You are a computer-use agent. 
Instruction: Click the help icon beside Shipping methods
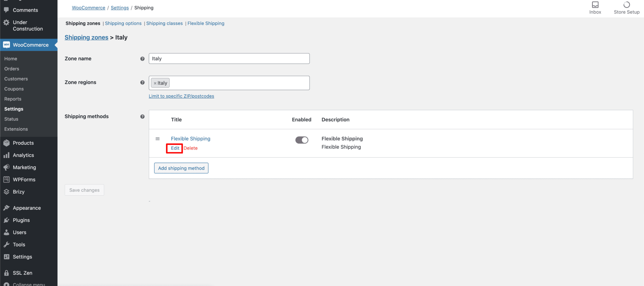[142, 117]
